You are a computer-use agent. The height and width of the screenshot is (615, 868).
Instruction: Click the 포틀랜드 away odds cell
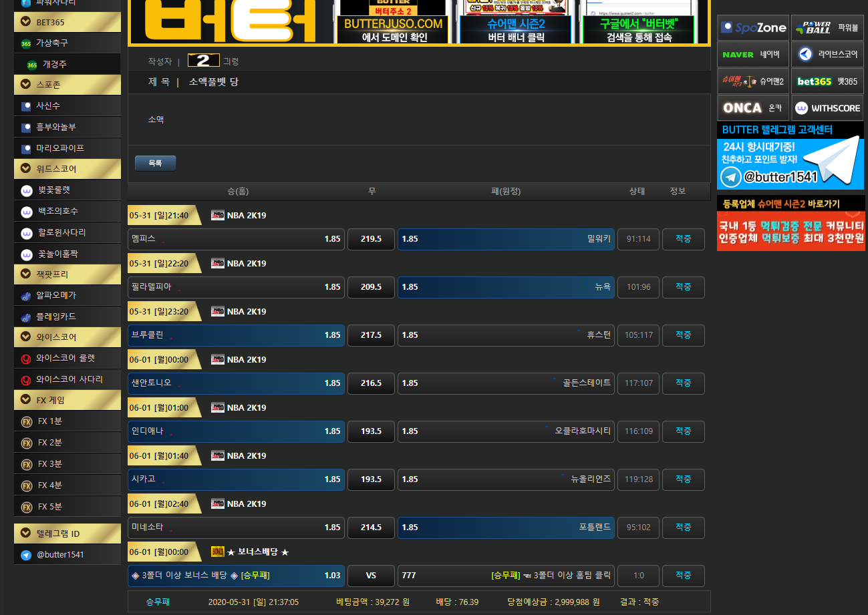point(506,528)
